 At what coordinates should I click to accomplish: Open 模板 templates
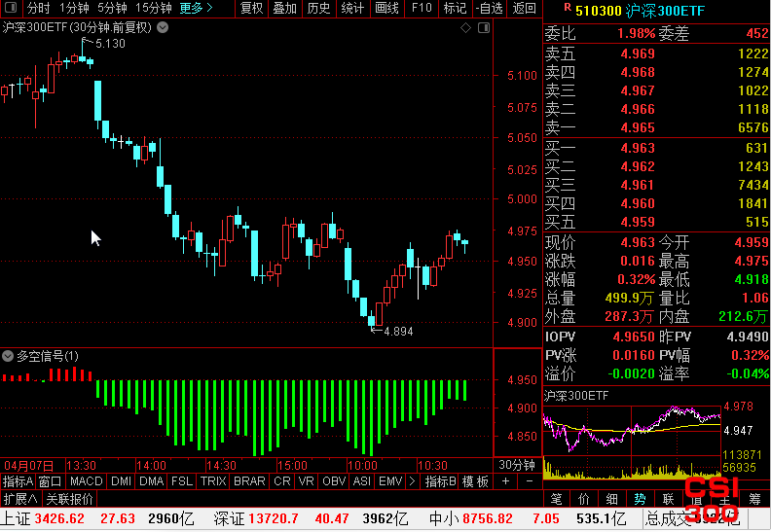475,481
